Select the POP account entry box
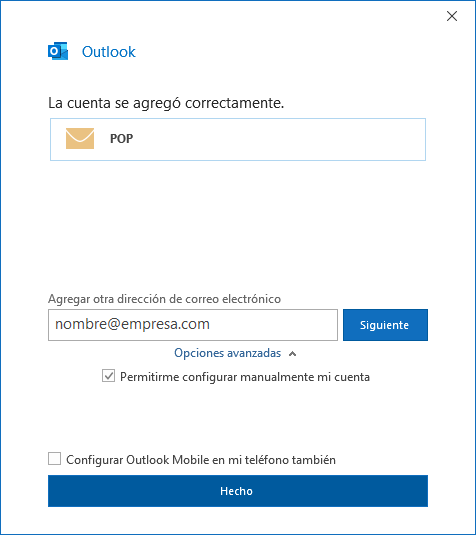Screen dimensions: 476x535 point(238,139)
